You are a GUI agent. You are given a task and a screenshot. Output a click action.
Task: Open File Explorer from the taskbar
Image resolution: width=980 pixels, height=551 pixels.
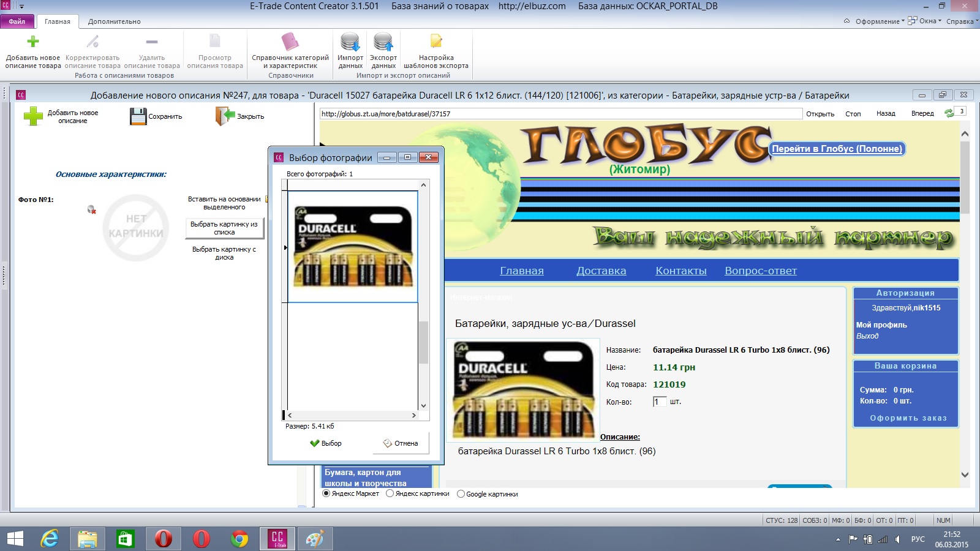click(88, 539)
